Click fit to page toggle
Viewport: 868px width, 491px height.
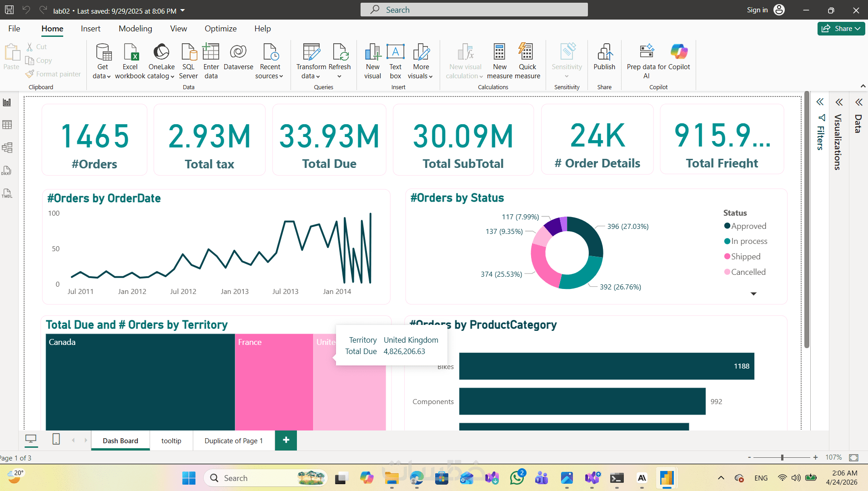853,457
